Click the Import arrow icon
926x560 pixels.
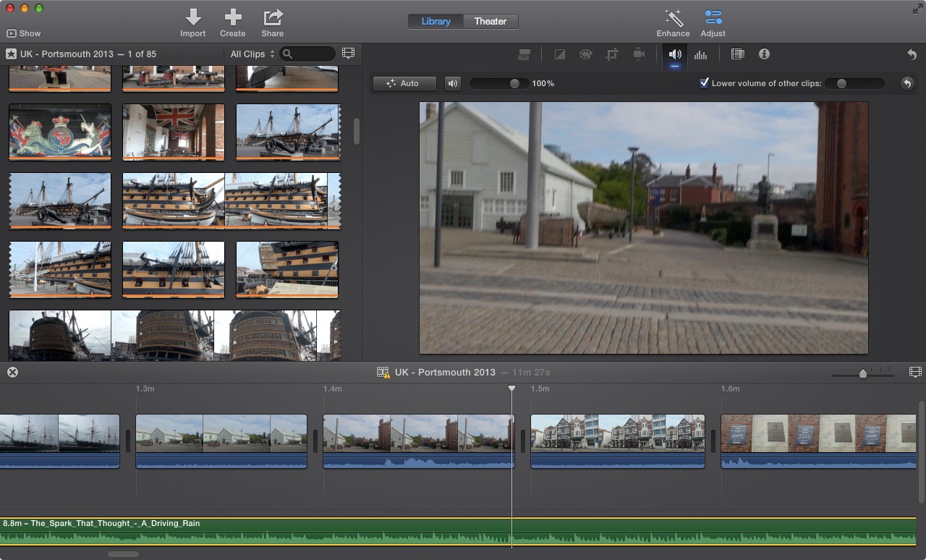pyautogui.click(x=192, y=17)
